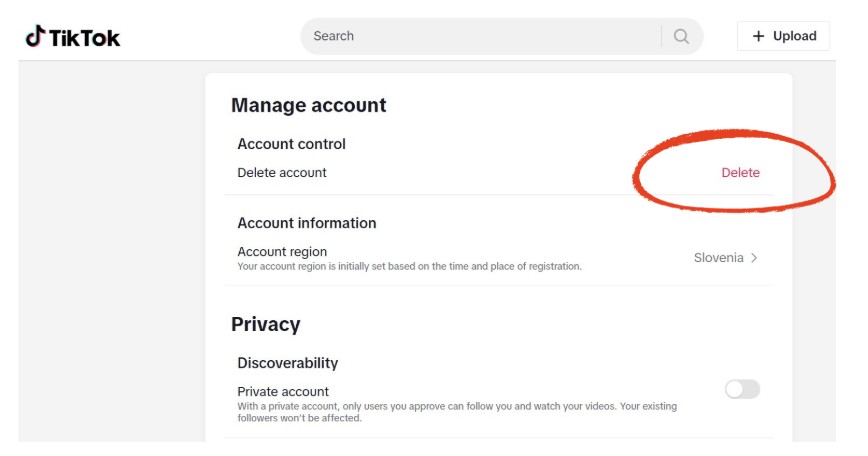The width and height of the screenshot is (868, 456).
Task: Click the Account control subheading
Action: pyautogui.click(x=291, y=144)
